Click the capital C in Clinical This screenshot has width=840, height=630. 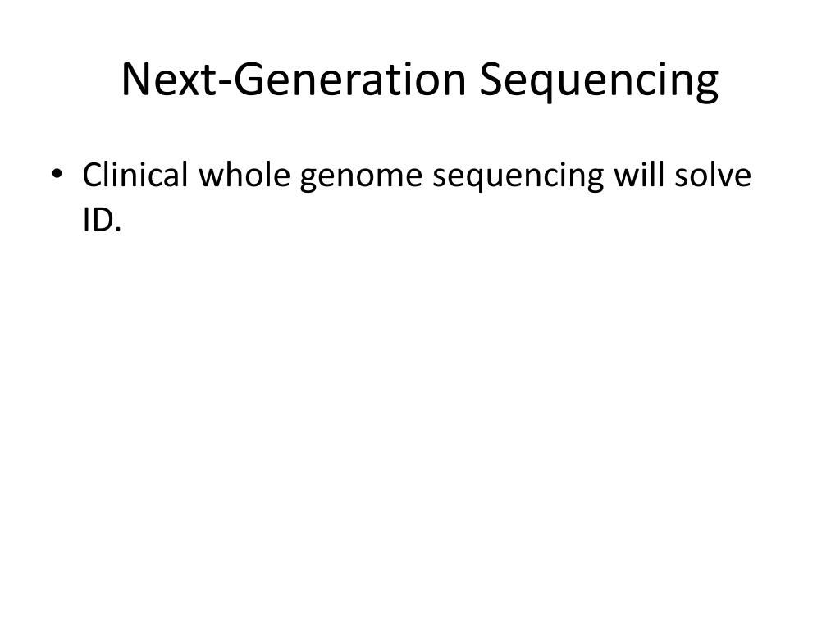point(92,176)
